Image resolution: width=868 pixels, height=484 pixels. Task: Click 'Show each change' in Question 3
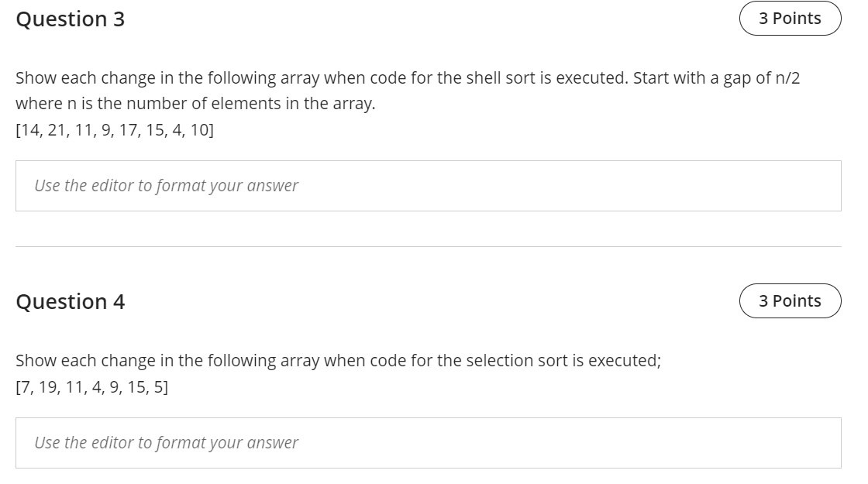pos(85,78)
